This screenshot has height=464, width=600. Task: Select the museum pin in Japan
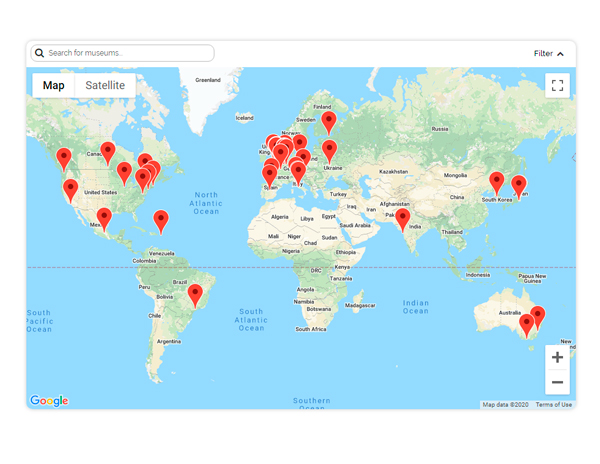(x=519, y=185)
